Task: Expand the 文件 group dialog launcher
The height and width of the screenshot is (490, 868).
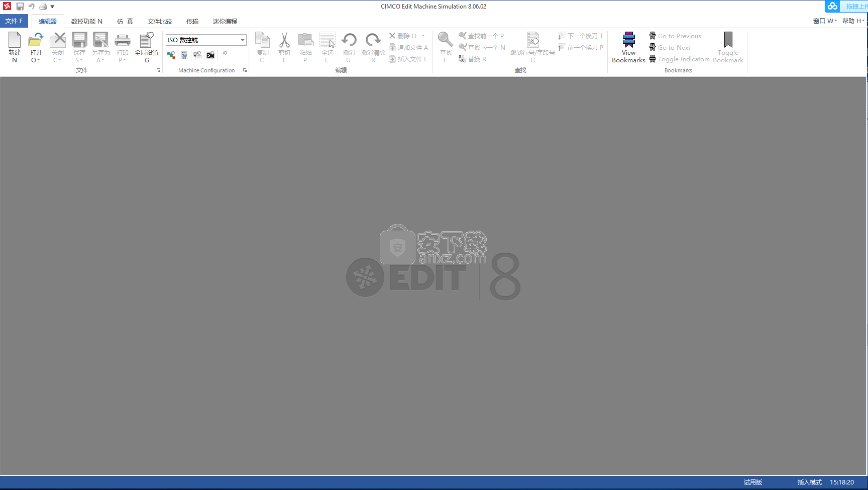Action: pos(159,70)
